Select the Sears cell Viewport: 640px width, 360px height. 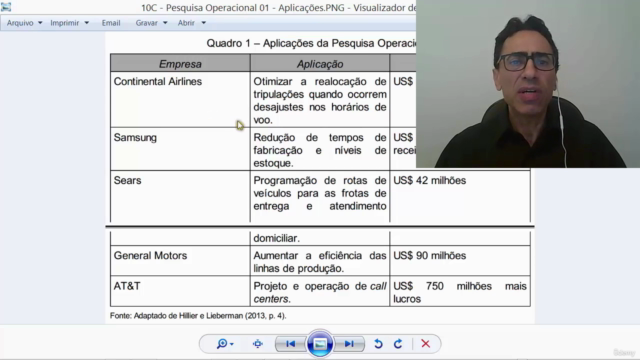(180, 196)
